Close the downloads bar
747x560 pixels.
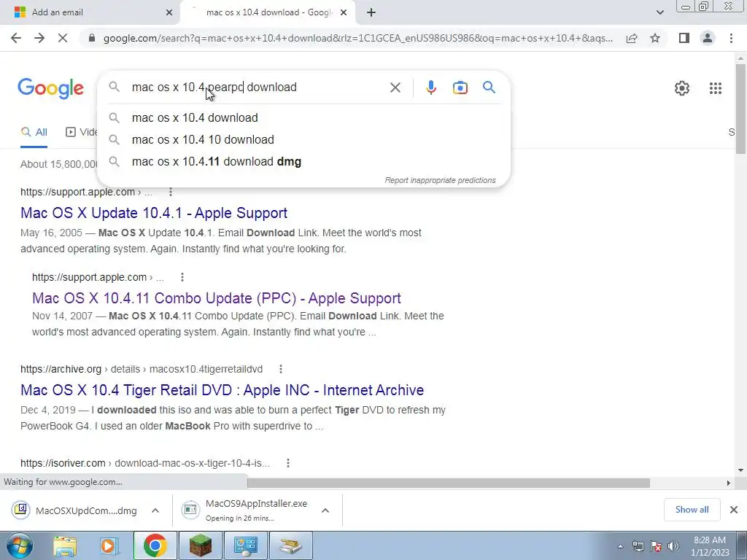coord(734,510)
